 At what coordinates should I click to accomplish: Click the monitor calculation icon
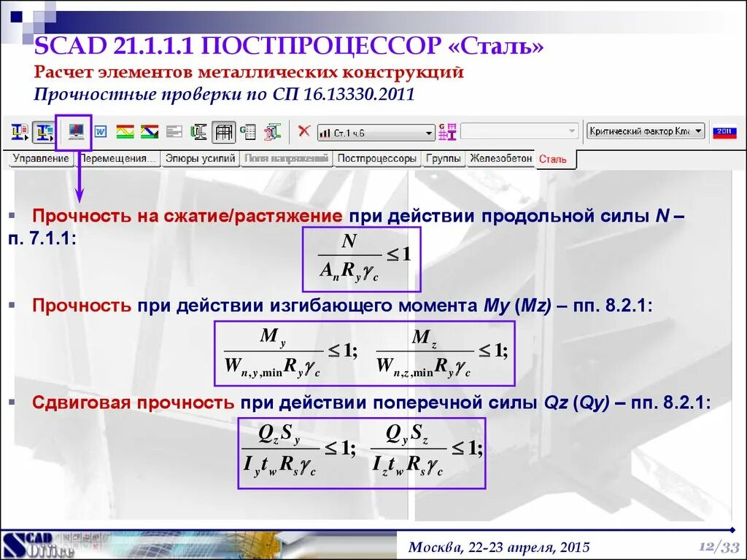click(76, 132)
